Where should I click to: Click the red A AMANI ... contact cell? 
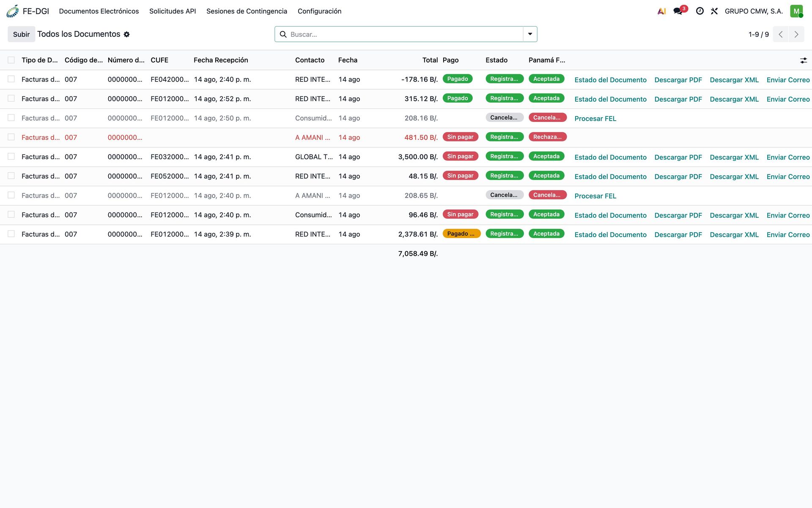click(313, 138)
